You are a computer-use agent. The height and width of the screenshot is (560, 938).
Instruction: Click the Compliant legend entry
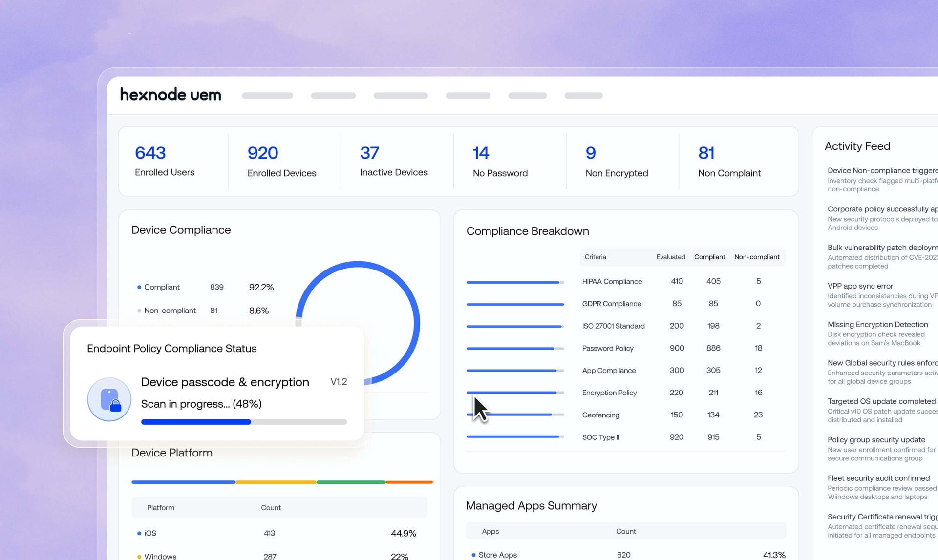click(x=158, y=287)
